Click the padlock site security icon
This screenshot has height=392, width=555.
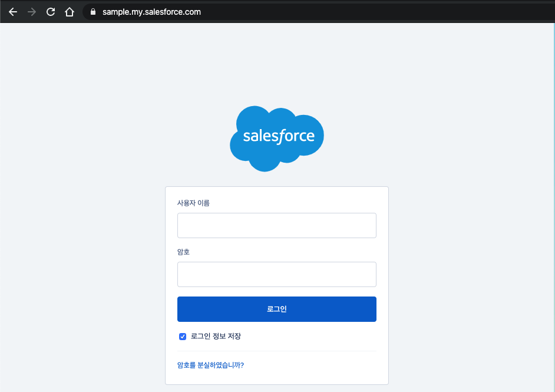(93, 12)
